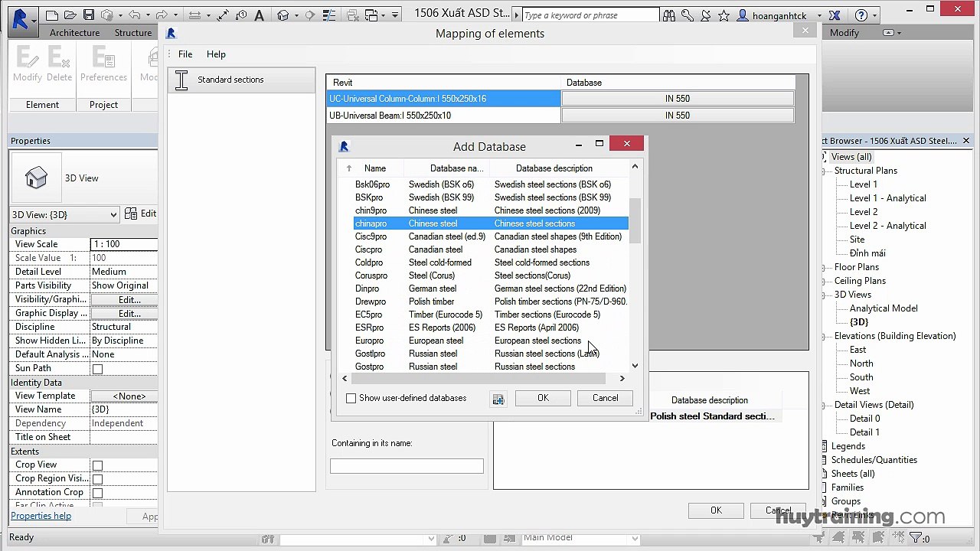
Task: Open the File menu in Mapping of elements
Action: tap(185, 54)
